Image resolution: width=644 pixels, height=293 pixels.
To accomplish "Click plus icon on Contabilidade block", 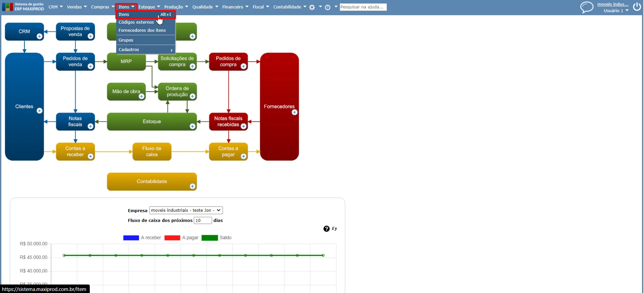I will click(x=192, y=186).
